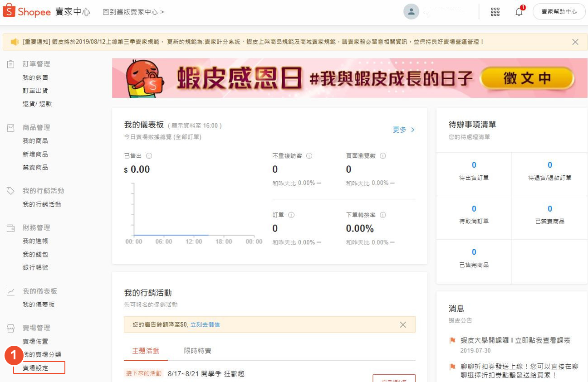The height and width of the screenshot is (382, 588).
Task: Open 賣家幫助中心 button
Action: (x=559, y=12)
